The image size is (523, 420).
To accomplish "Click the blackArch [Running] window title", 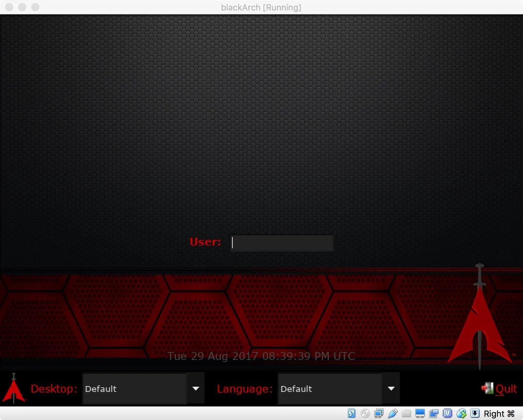I will (261, 7).
